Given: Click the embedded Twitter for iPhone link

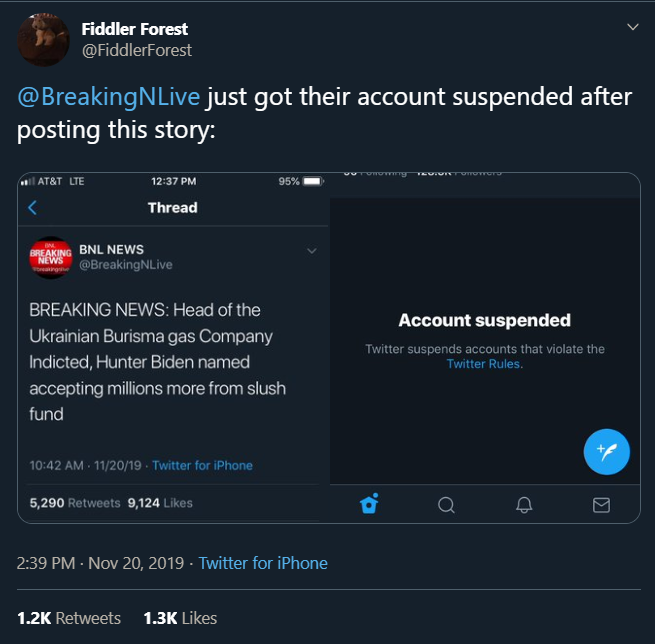Looking at the screenshot, I should [202, 465].
